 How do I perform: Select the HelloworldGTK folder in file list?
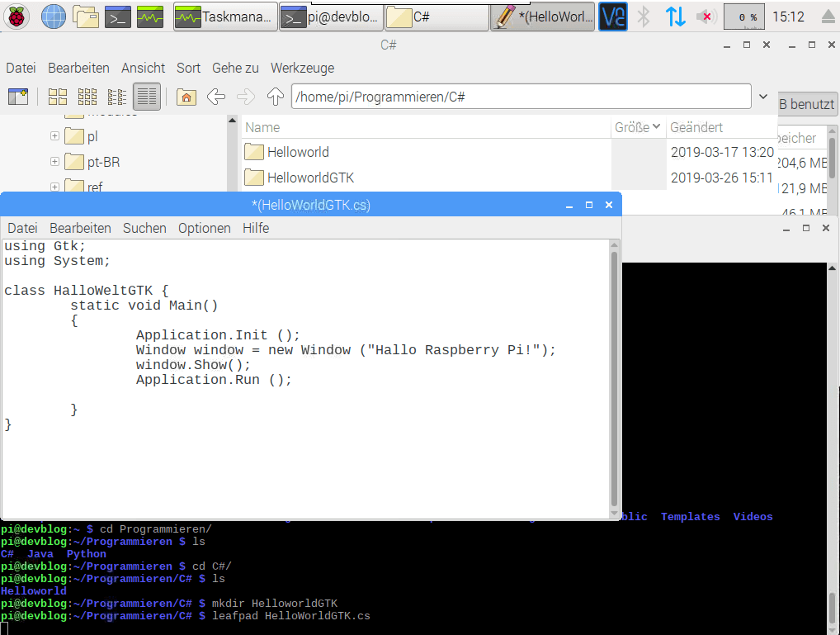click(310, 178)
